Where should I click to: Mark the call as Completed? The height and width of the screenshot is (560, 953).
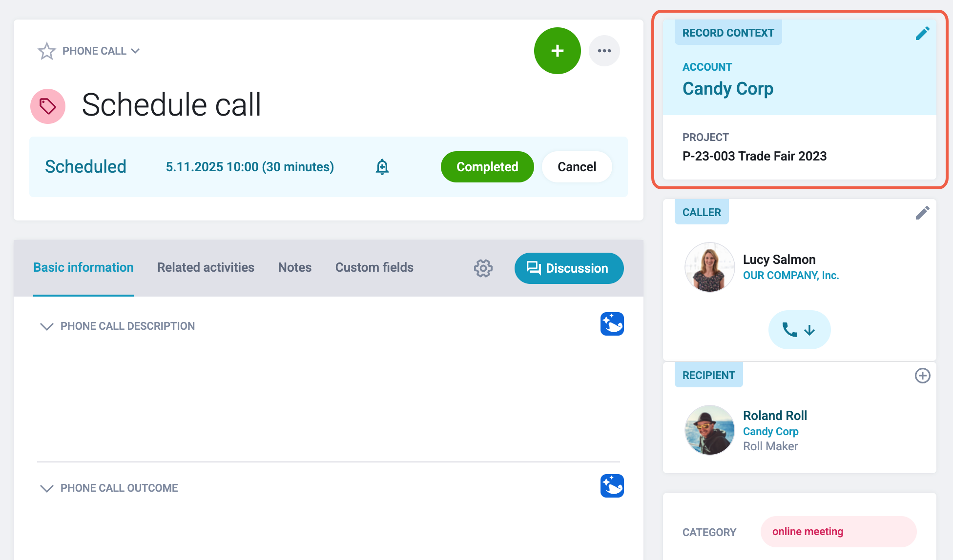pyautogui.click(x=487, y=167)
